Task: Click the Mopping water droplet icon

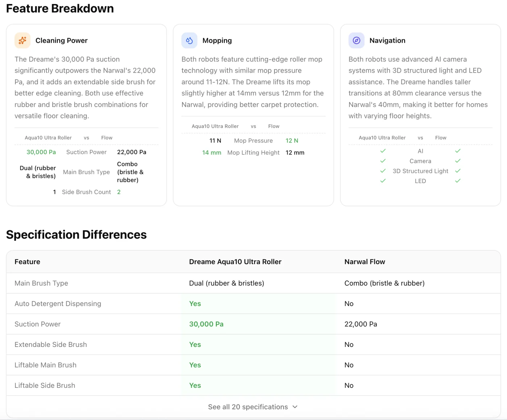Action: point(189,41)
